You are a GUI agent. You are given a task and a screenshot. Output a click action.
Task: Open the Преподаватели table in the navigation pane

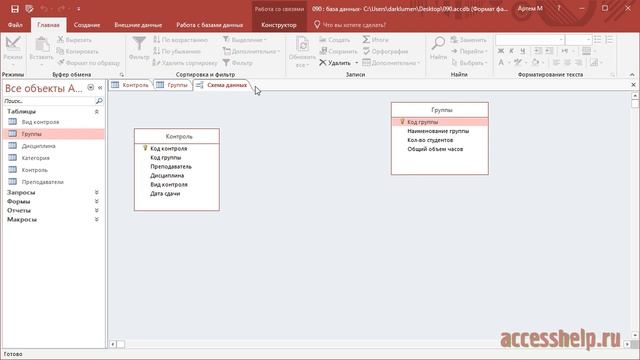pos(54,182)
